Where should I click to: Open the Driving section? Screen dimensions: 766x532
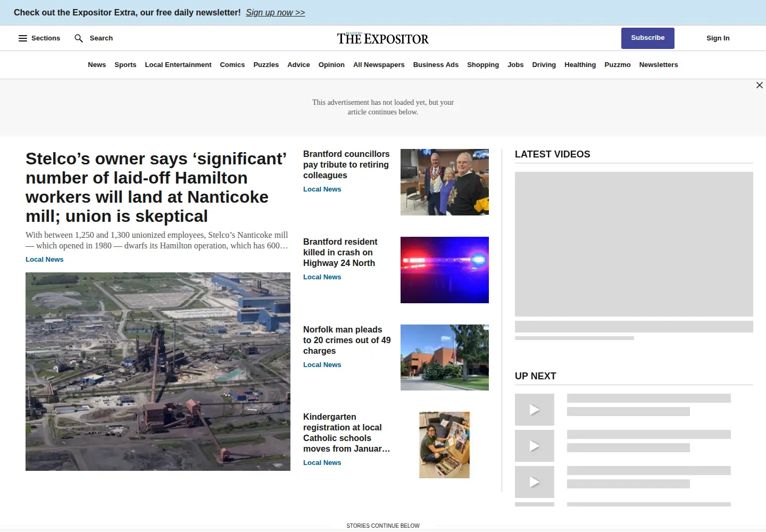pos(544,65)
